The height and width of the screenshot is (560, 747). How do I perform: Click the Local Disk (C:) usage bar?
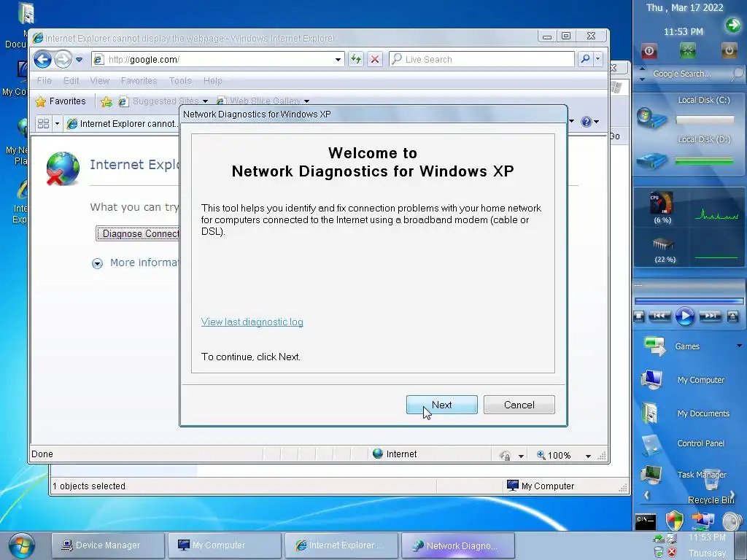click(704, 120)
